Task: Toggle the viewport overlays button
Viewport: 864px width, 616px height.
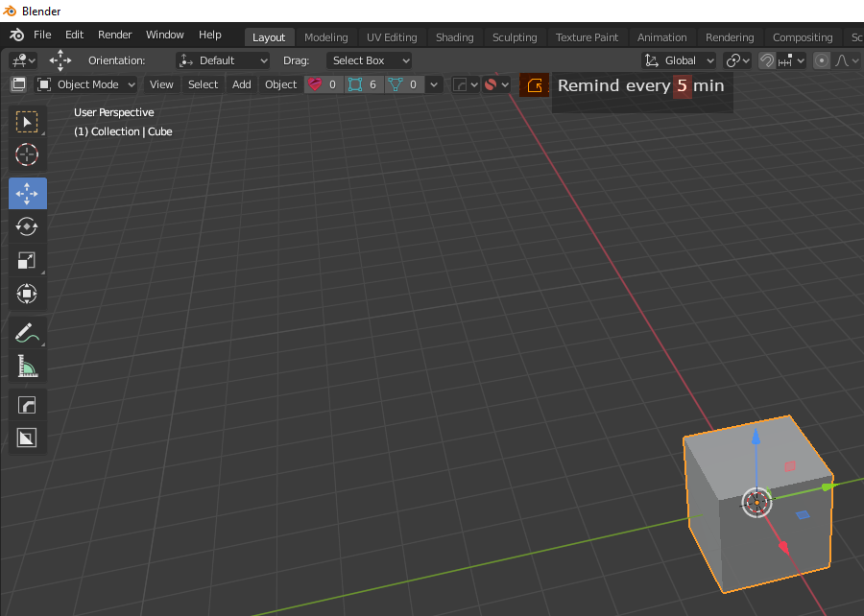Action: click(490, 84)
